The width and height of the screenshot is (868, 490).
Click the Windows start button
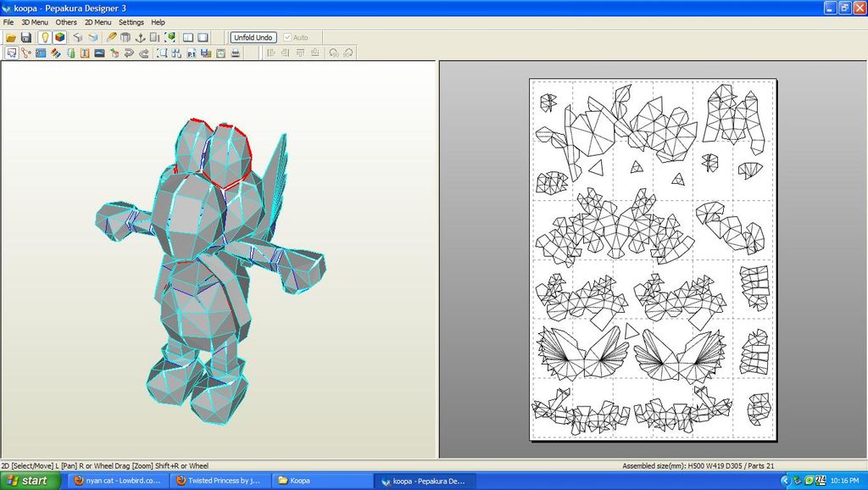(30, 481)
